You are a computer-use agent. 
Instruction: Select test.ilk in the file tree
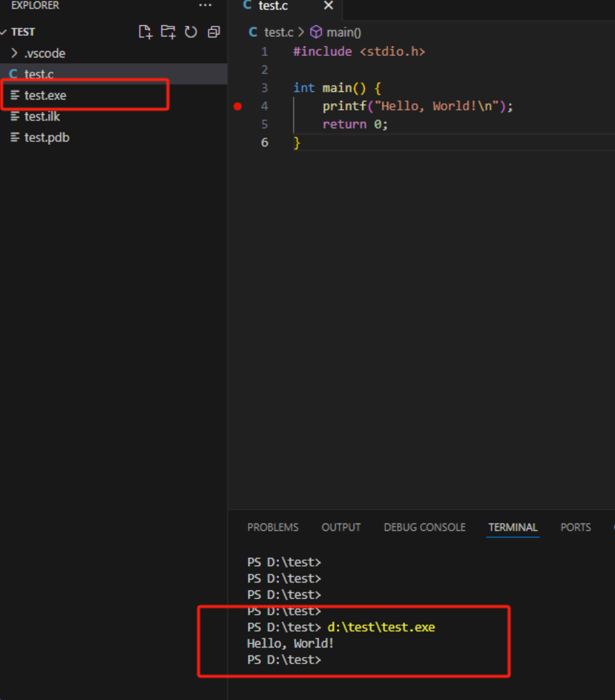(x=42, y=116)
